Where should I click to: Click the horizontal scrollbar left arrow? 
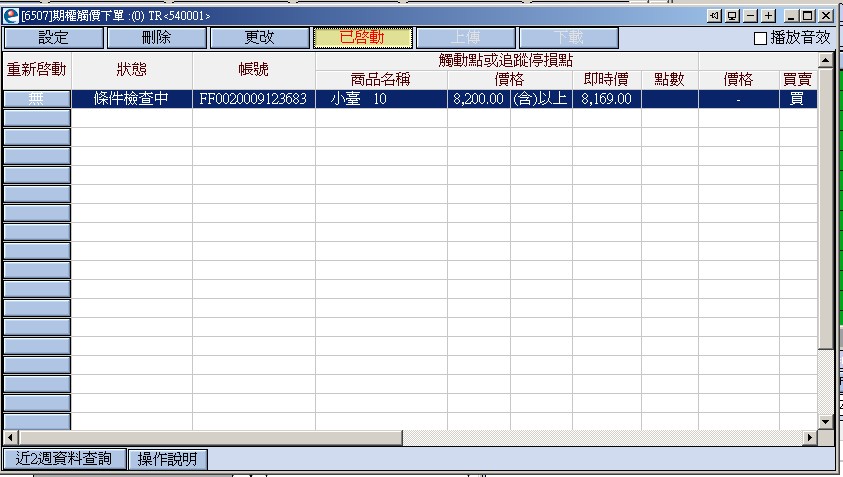point(10,438)
